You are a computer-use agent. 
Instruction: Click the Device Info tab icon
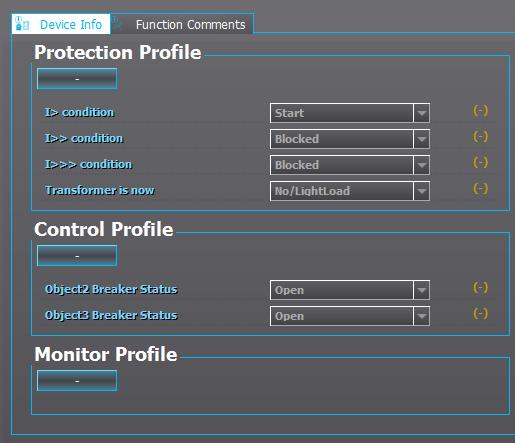tap(22, 24)
